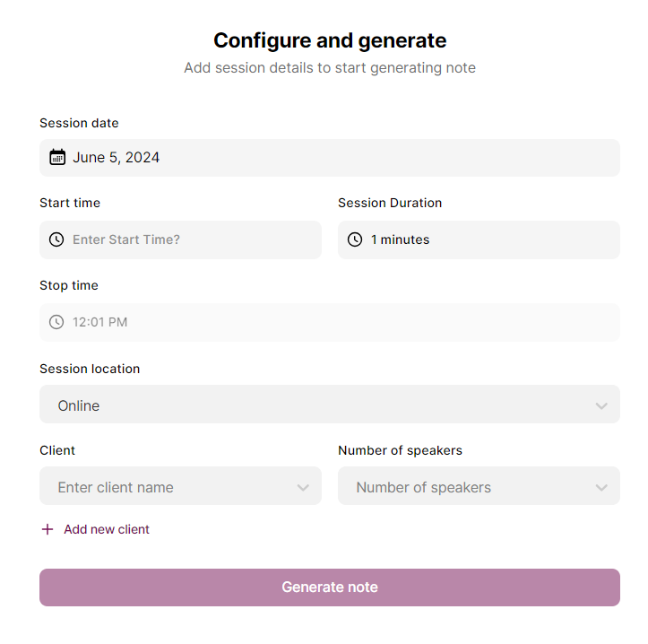Click the plus icon beside Add new client
The height and width of the screenshot is (644, 648).
click(48, 529)
